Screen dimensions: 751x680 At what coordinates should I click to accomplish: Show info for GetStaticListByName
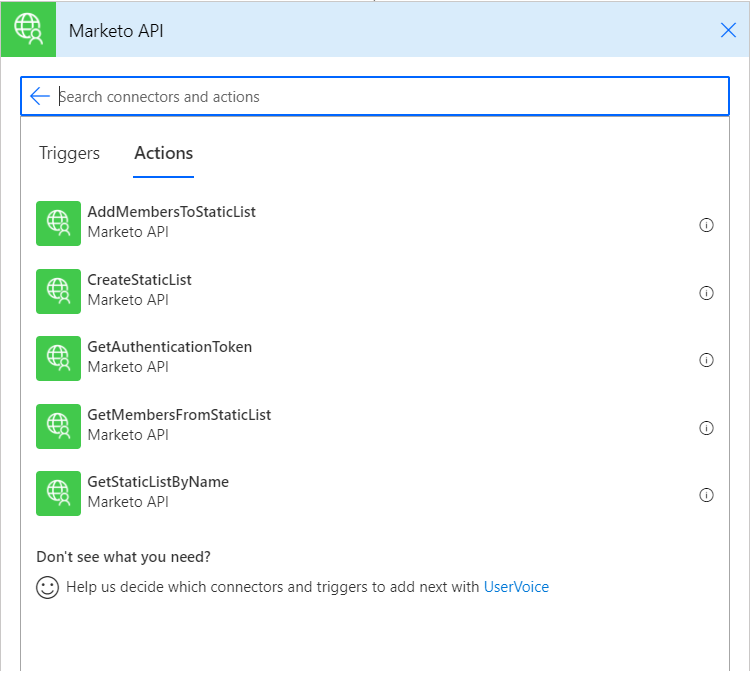(706, 495)
